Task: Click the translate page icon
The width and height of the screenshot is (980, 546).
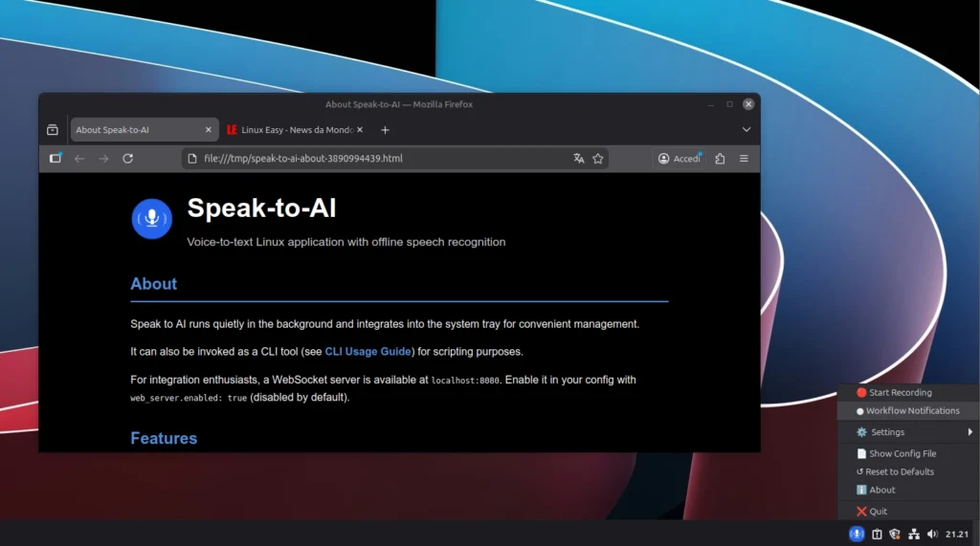Action: [579, 159]
